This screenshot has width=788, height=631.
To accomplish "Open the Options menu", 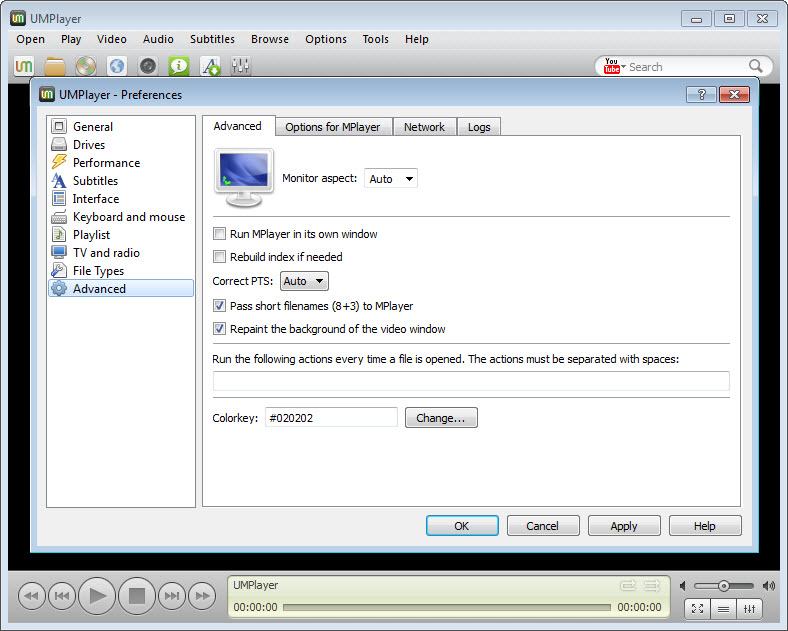I will (326, 39).
